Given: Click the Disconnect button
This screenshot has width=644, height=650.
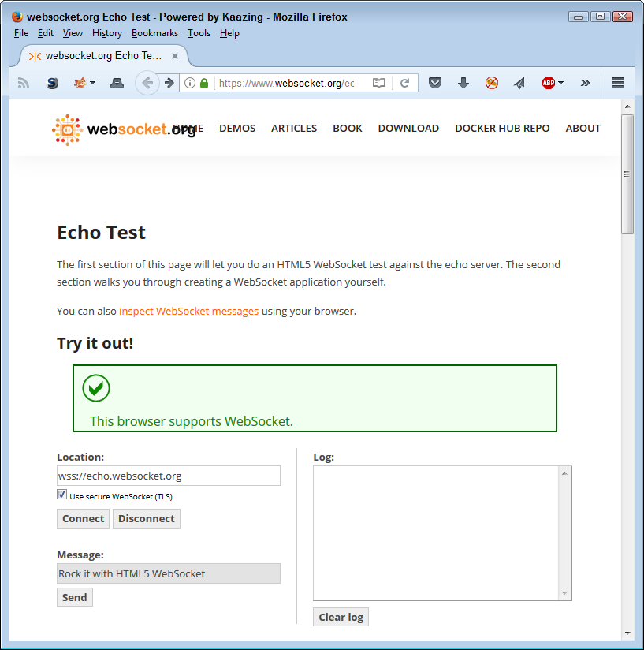Looking at the screenshot, I should pyautogui.click(x=147, y=518).
